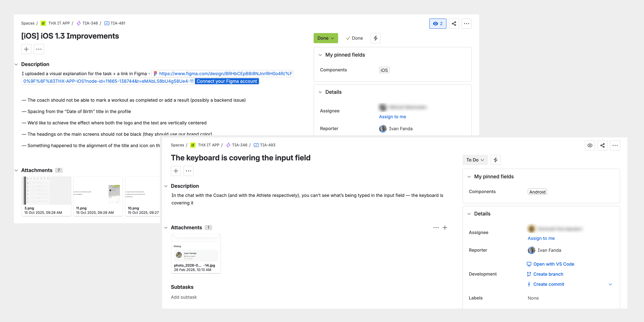
Task: Add attachment with plus icon in Attachments row
Action: 445,228
